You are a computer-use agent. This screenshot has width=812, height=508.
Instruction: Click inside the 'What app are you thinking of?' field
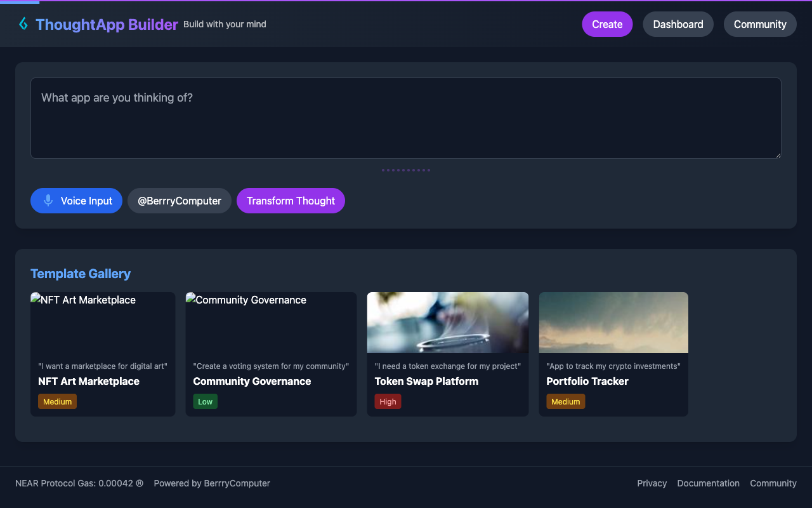pyautogui.click(x=406, y=117)
